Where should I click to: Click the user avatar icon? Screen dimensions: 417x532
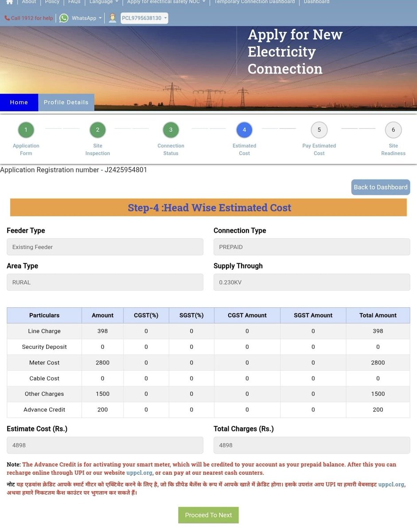pyautogui.click(x=113, y=18)
